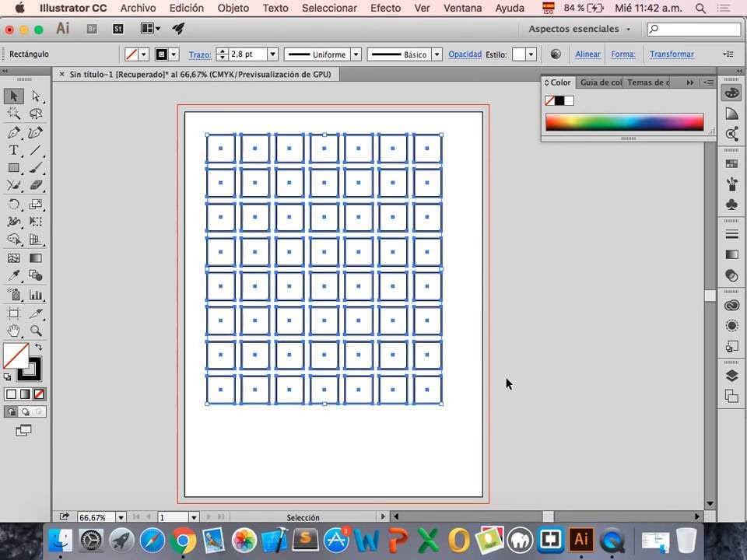This screenshot has width=747, height=560.
Task: Select the Blend tool
Action: tap(36, 275)
